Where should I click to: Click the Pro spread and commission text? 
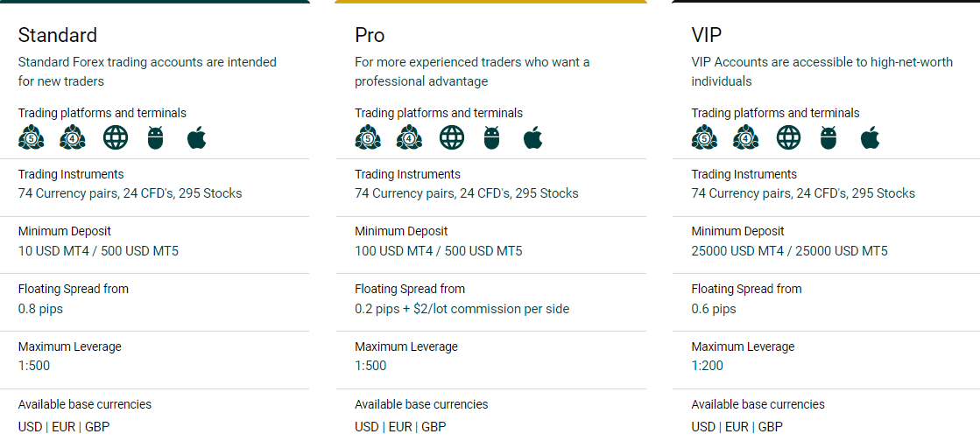pyautogui.click(x=462, y=309)
